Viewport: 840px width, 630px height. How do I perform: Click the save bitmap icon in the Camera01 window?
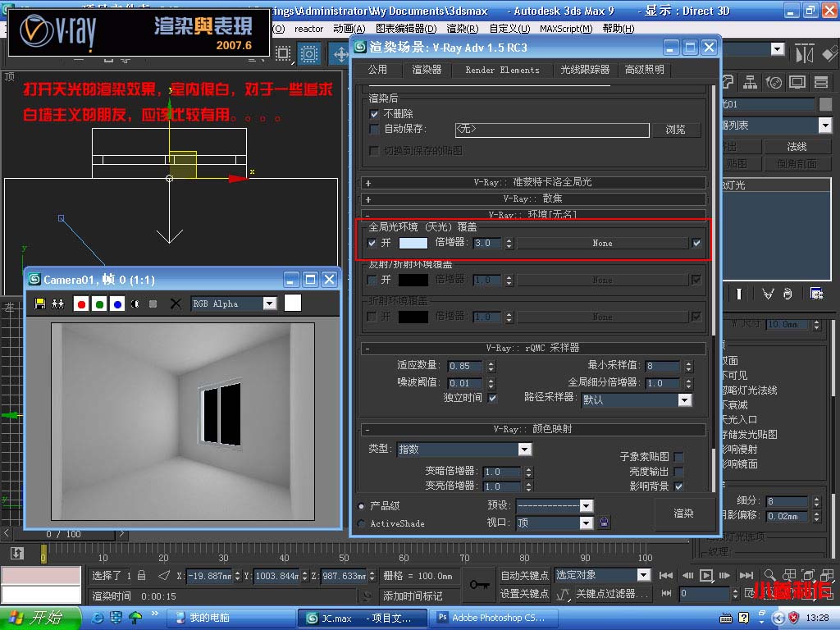pos(40,304)
